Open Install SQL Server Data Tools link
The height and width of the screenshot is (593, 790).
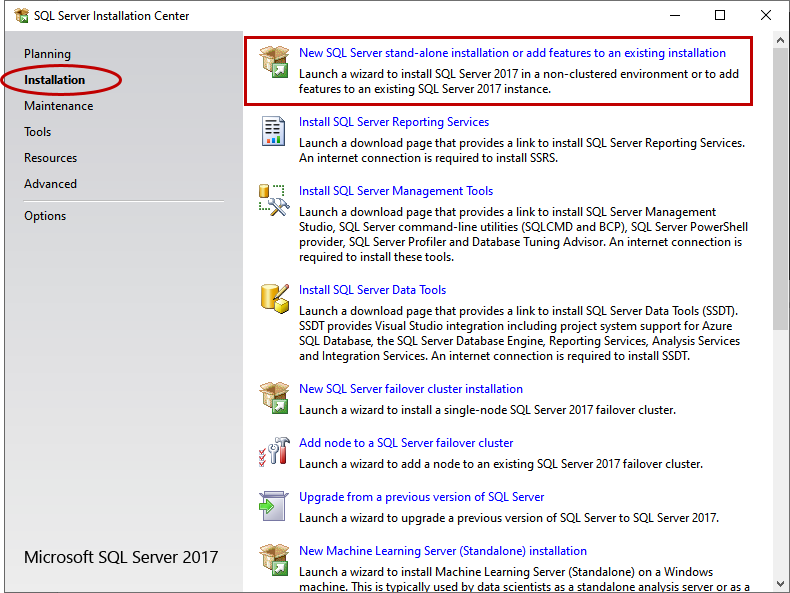tap(372, 290)
